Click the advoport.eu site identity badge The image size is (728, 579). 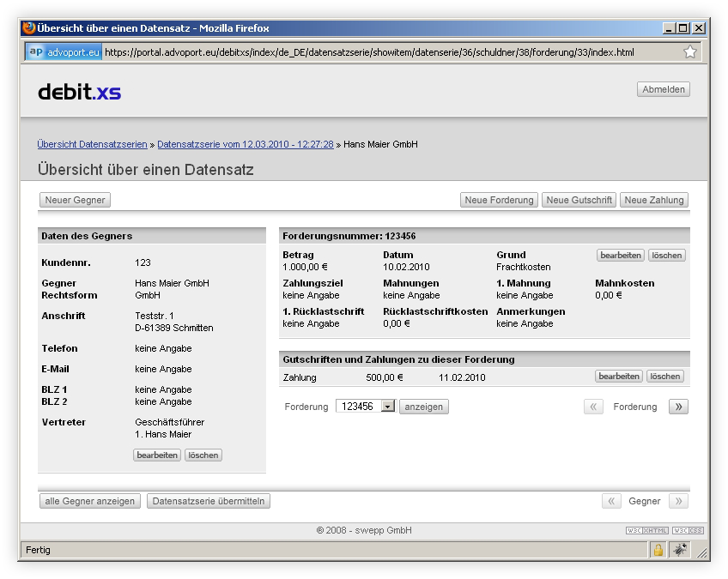pyautogui.click(x=64, y=52)
